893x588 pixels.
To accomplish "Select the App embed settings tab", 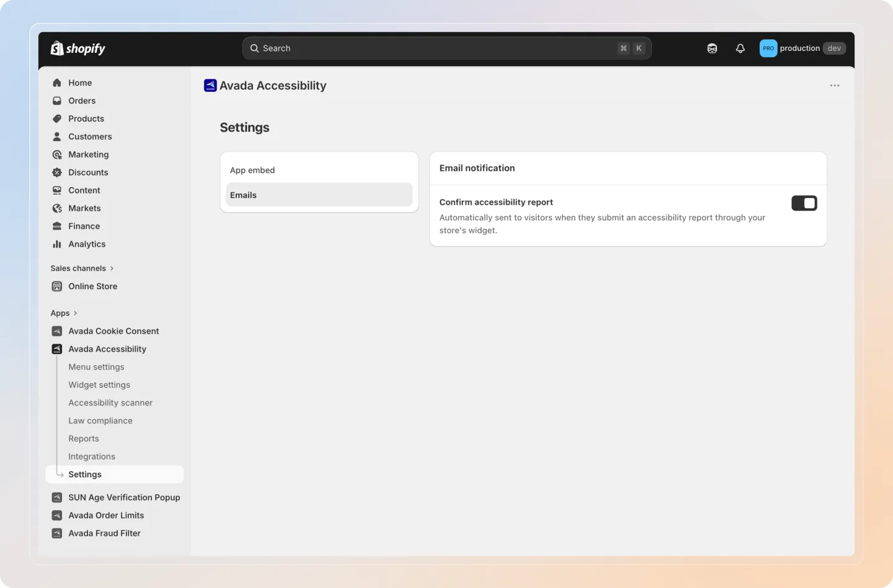I will [319, 170].
